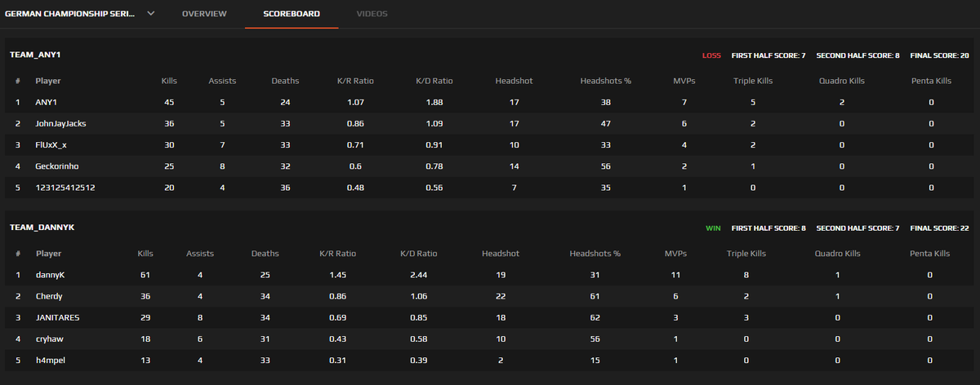The image size is (980, 385).
Task: Click 123125412512's deaths value 36
Action: [x=285, y=188]
